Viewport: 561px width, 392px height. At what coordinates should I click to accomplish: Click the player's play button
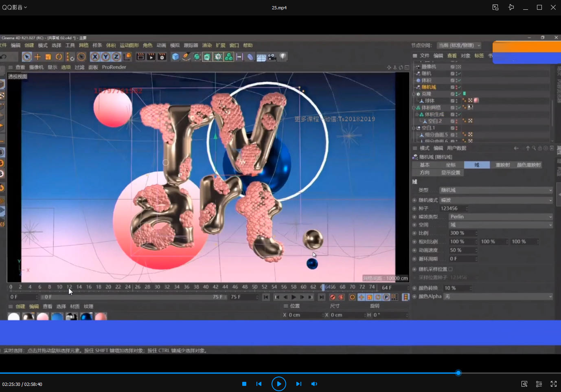pyautogui.click(x=279, y=384)
